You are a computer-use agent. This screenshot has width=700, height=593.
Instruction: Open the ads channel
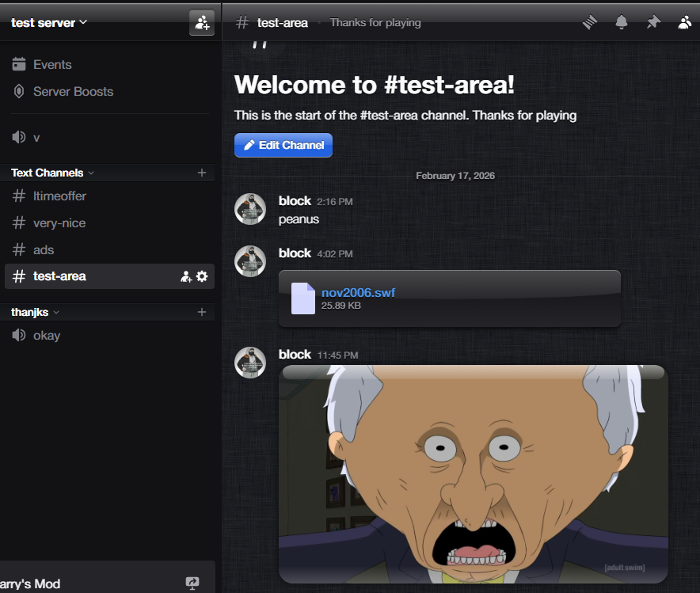coord(109,249)
